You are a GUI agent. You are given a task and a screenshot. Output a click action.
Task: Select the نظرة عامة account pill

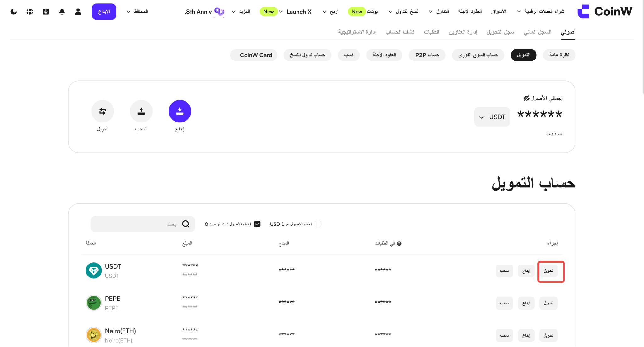point(559,55)
